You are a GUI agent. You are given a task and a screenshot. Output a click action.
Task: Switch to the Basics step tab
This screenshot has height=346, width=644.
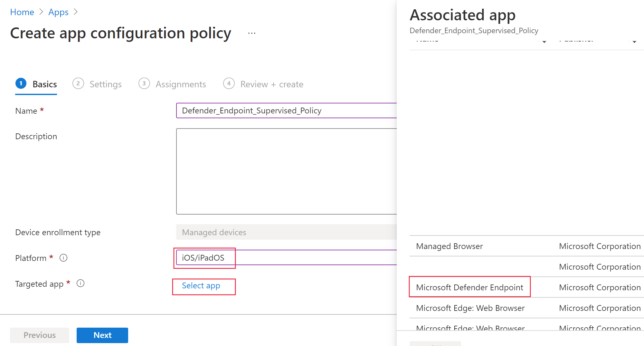point(36,84)
